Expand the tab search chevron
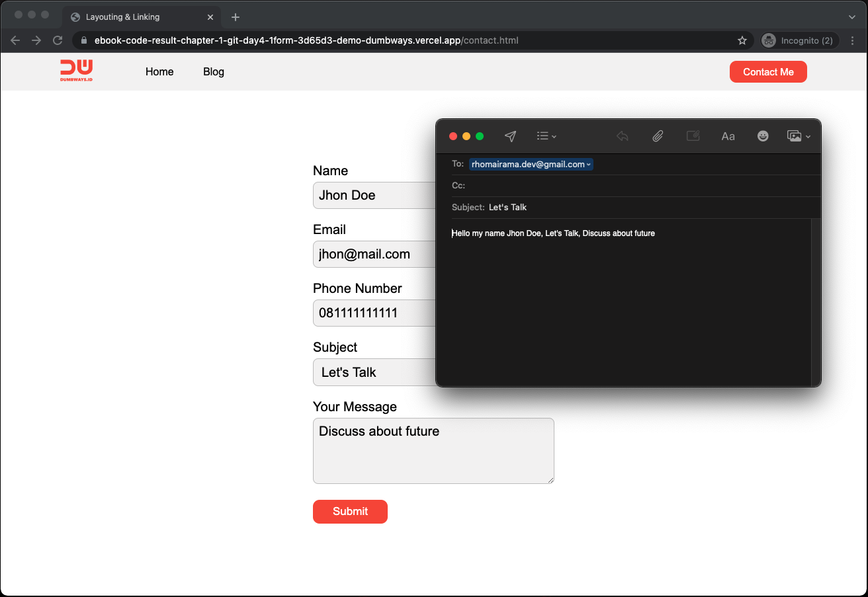The height and width of the screenshot is (597, 868). [x=851, y=17]
